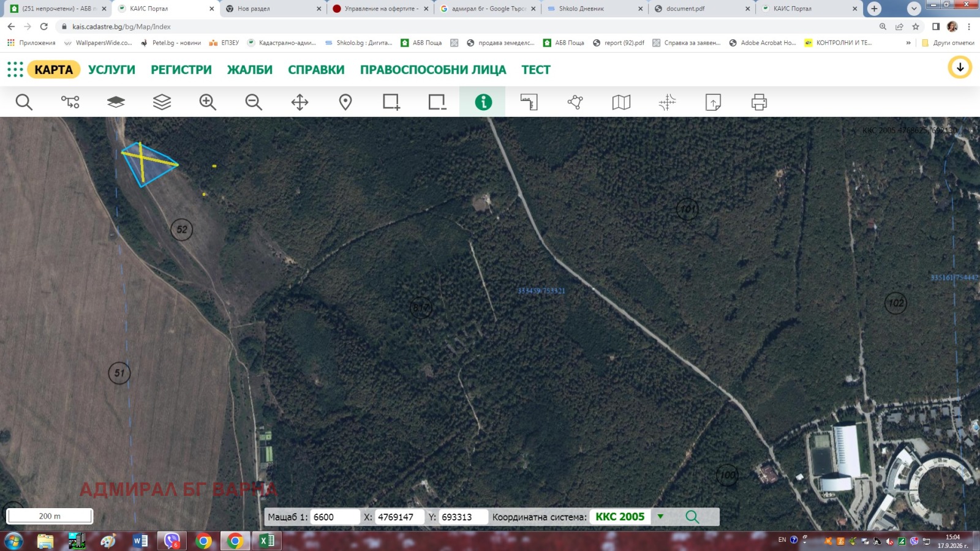980x551 pixels.
Task: Click the Мащаб scale input field
Action: [334, 517]
